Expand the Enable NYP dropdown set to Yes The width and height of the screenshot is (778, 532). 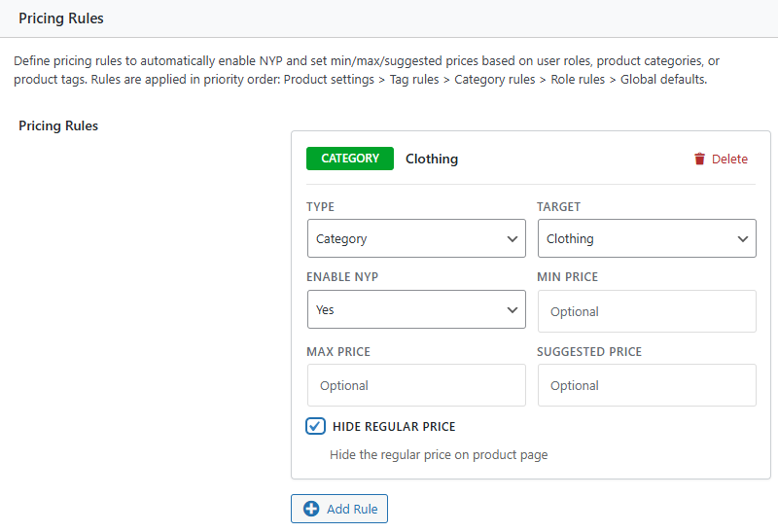[408, 310]
